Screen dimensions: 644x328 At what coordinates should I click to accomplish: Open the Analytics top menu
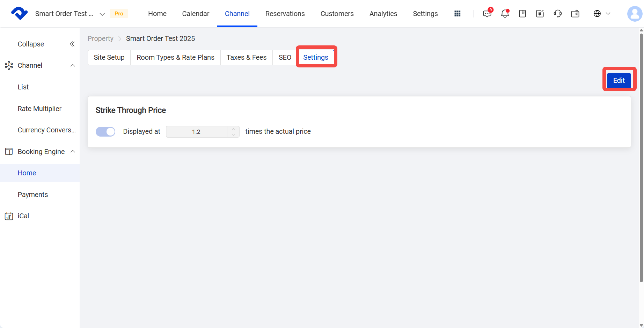coord(383,14)
